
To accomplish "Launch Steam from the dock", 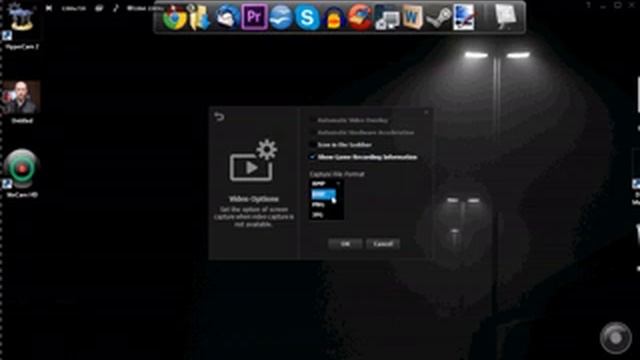I will 438,18.
